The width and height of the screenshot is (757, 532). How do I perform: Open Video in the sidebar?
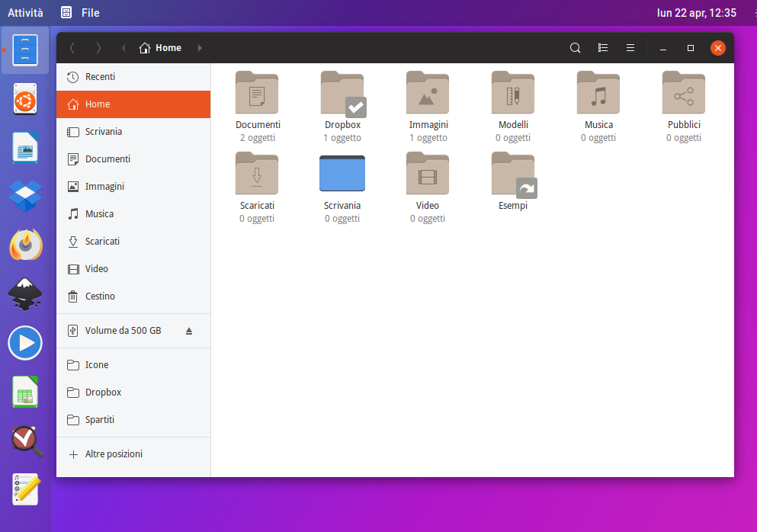click(x=133, y=269)
